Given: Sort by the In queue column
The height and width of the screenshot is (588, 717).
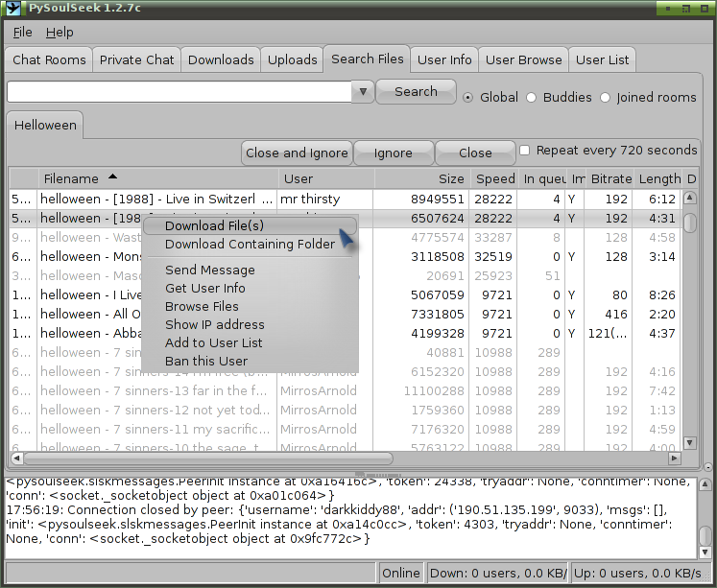Looking at the screenshot, I should pyautogui.click(x=543, y=178).
